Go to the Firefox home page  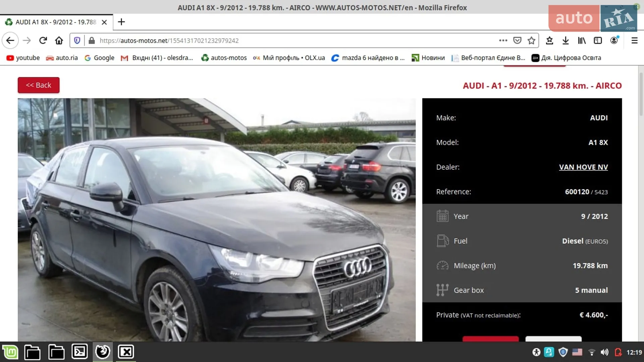pos(59,41)
